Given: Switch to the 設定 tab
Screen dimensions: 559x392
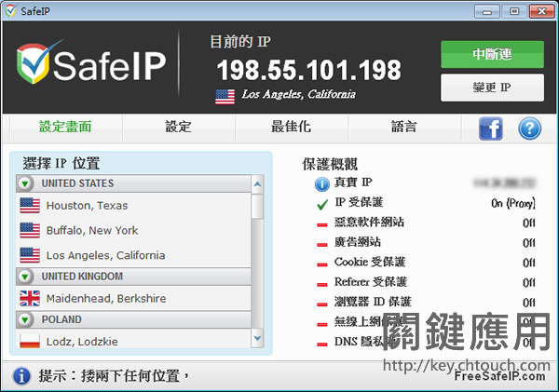Looking at the screenshot, I should (x=178, y=127).
